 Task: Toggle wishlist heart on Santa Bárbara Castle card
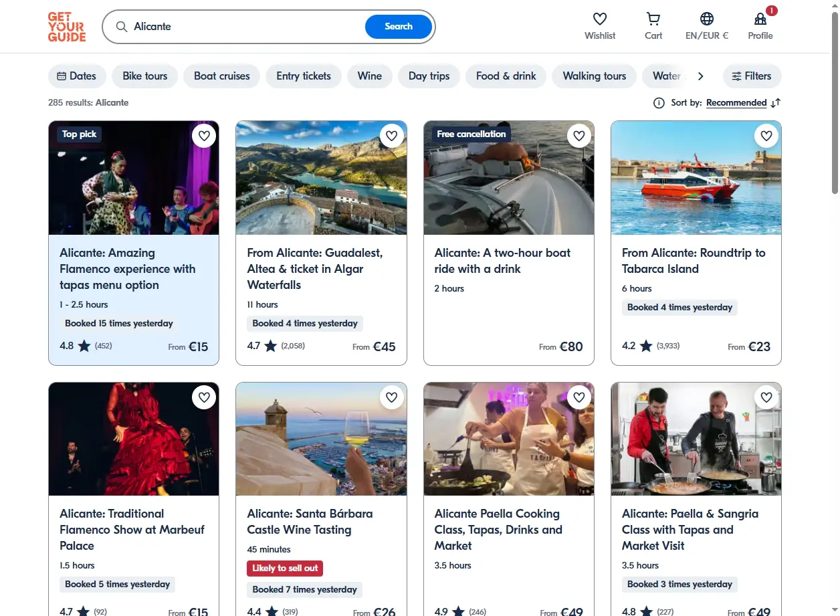tap(392, 397)
